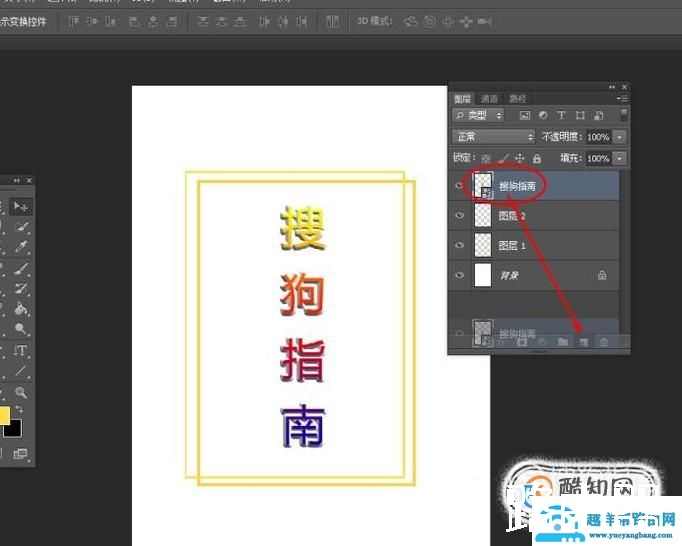Toggle shape layer filter
682x546 pixels.
[x=580, y=115]
